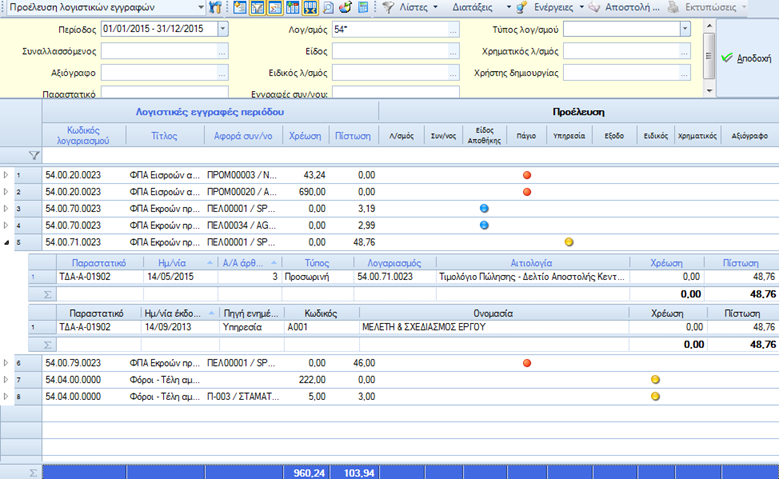Expand row 1 account 54.00.20.0023

click(6, 175)
